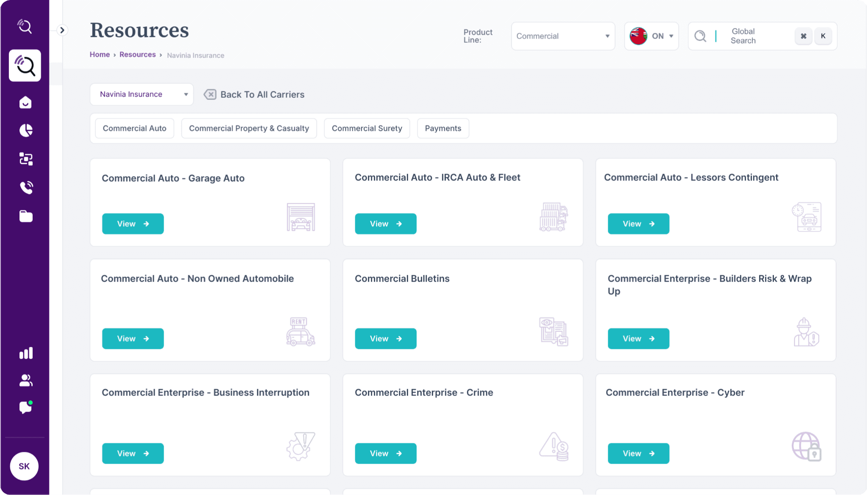Image resolution: width=868 pixels, height=495 pixels.
Task: View the Commercial Bulletins resource
Action: (385, 338)
